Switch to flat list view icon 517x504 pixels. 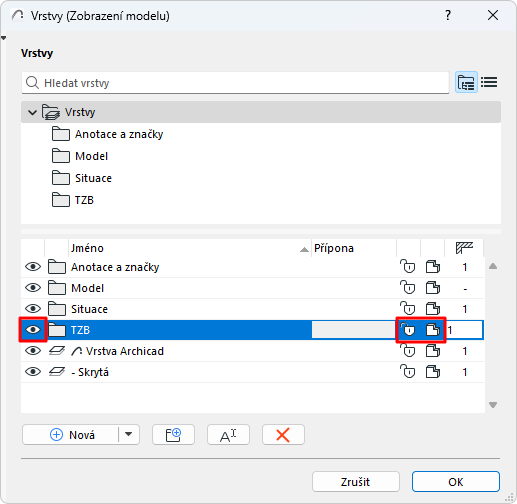489,82
